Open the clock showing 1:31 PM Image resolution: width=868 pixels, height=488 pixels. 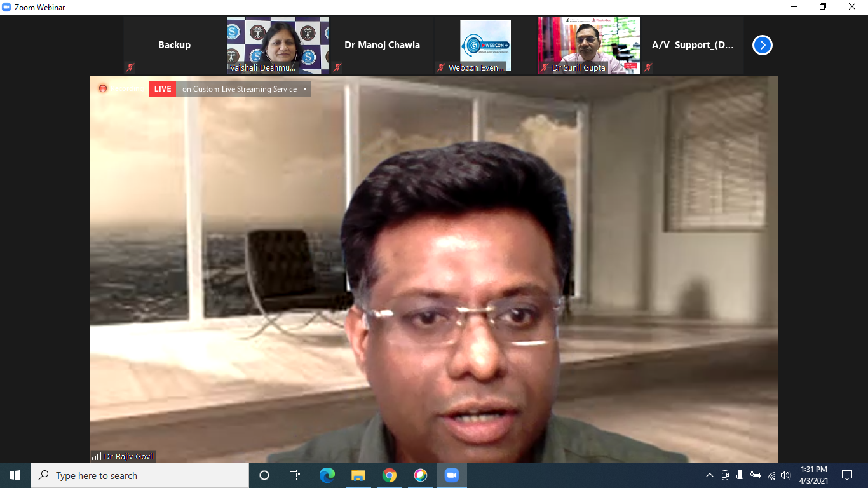(813, 475)
